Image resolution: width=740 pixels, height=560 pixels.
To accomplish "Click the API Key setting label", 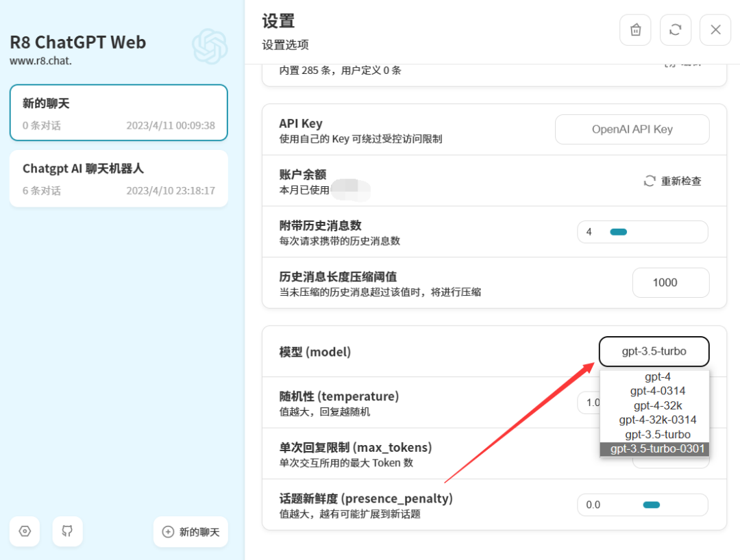I will [x=301, y=123].
